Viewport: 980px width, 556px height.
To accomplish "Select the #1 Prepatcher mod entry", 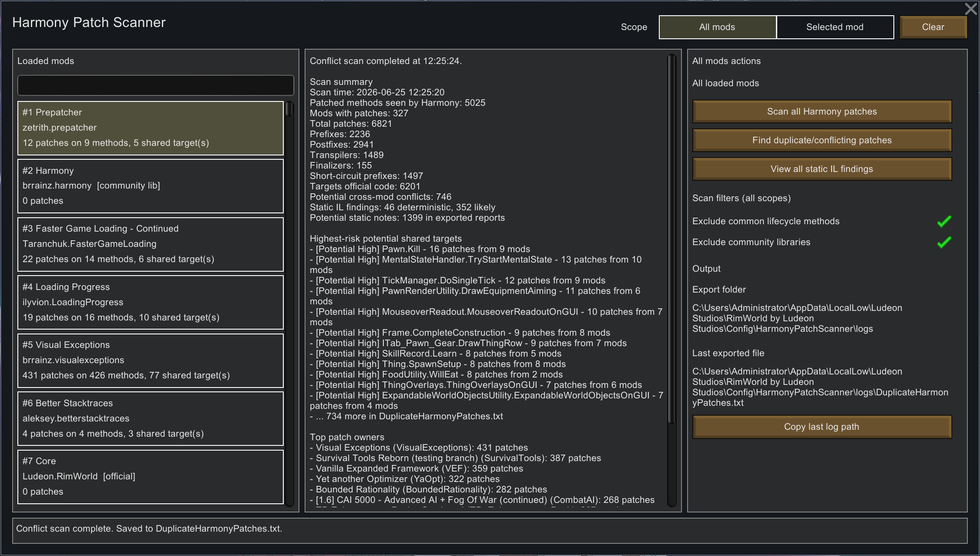I will (151, 128).
